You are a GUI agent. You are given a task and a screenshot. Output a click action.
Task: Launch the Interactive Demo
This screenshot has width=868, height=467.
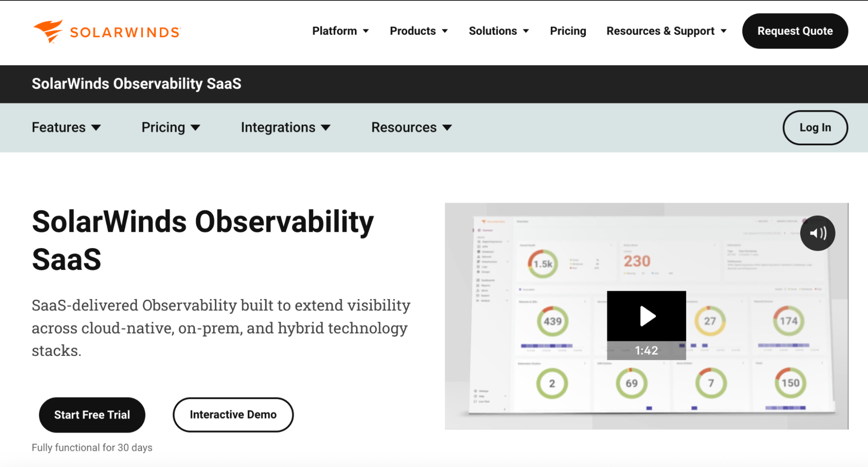(233, 415)
